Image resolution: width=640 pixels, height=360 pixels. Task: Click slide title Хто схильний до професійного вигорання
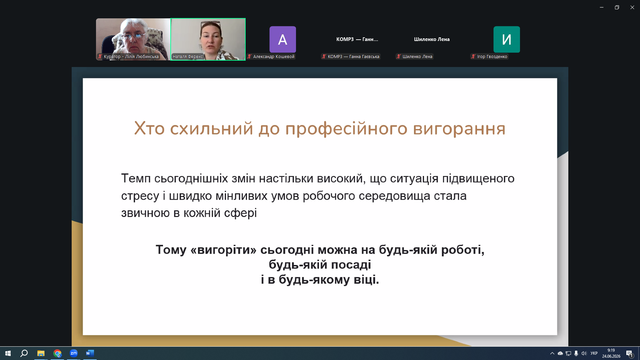coord(320,129)
